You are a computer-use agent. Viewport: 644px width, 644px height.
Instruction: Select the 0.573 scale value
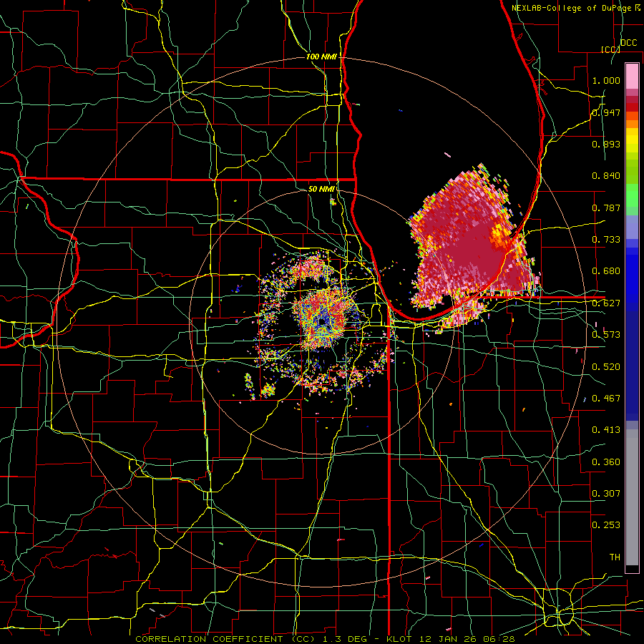[606, 335]
